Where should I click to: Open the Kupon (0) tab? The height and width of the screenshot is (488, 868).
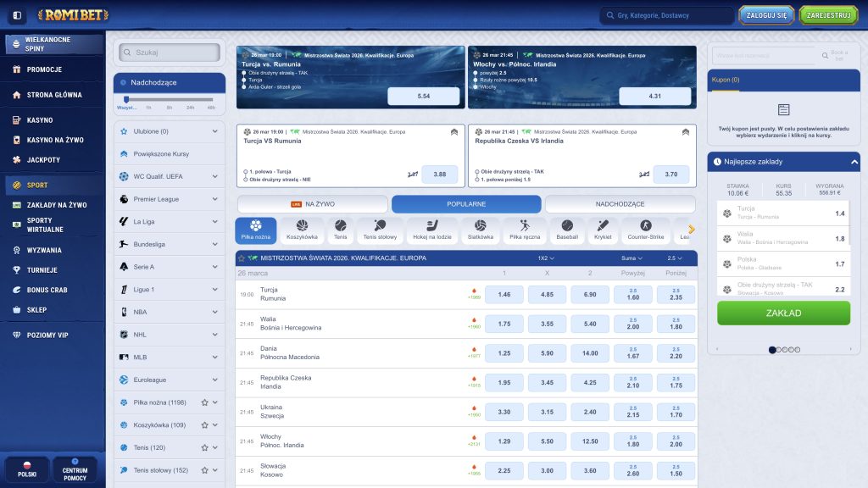pyautogui.click(x=726, y=80)
